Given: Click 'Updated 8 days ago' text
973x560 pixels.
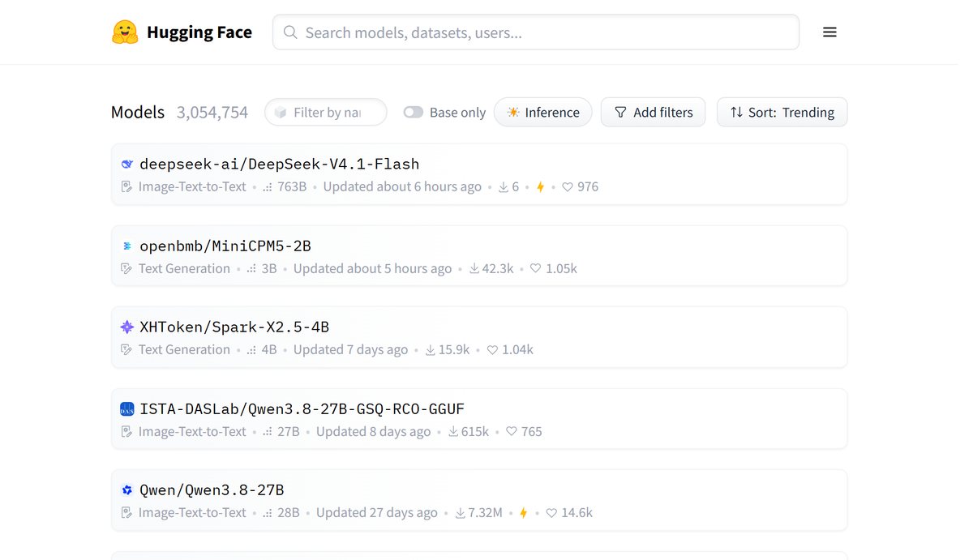Looking at the screenshot, I should click(x=373, y=432).
